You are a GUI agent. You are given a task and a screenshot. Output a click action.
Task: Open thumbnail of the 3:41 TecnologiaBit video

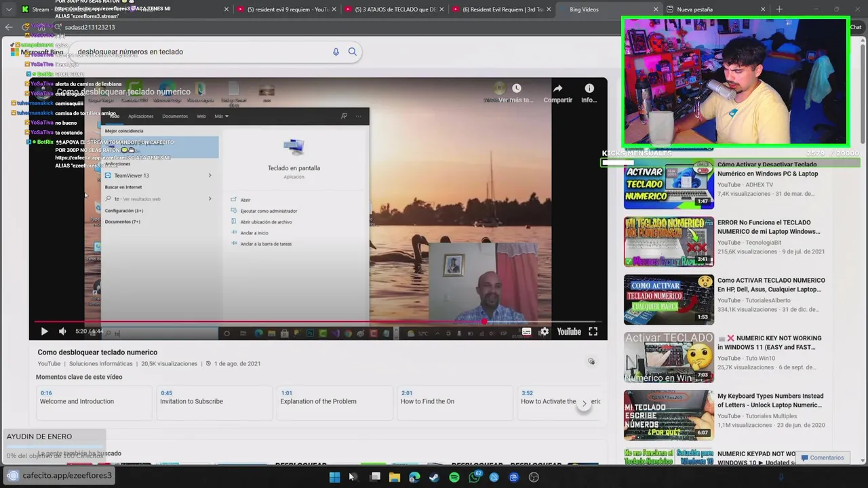669,242
